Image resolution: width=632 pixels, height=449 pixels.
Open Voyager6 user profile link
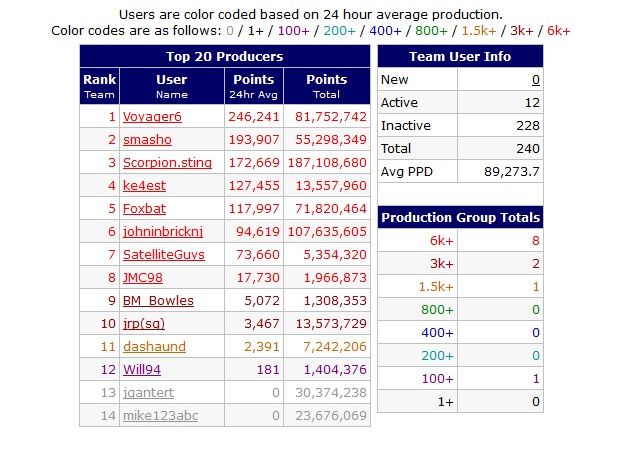pos(152,117)
